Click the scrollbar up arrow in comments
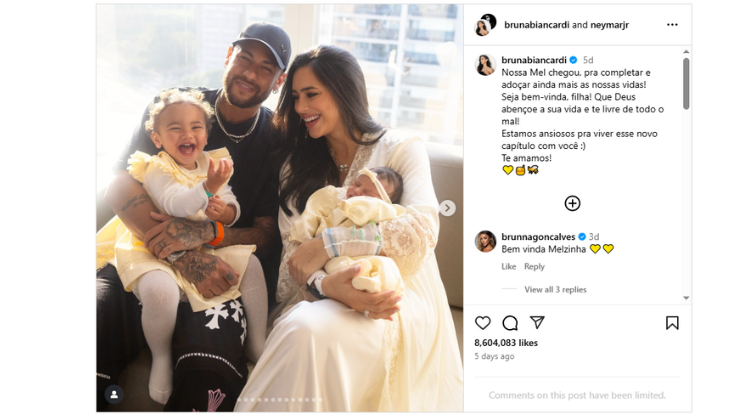This screenshot has height=418, width=743. (x=686, y=52)
